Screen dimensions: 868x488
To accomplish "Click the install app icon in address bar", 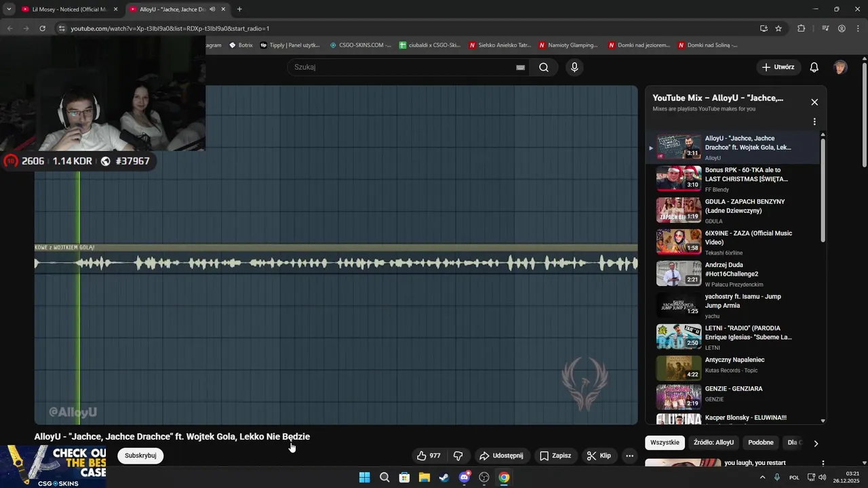I will 764,28.
